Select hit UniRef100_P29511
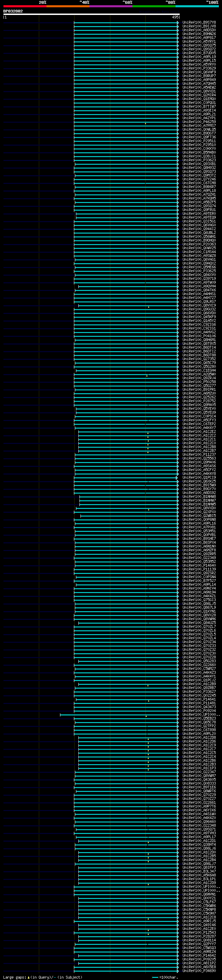 [199, 141]
